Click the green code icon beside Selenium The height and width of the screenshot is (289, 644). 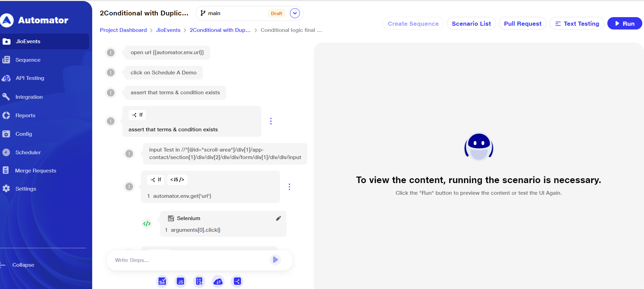[147, 224]
